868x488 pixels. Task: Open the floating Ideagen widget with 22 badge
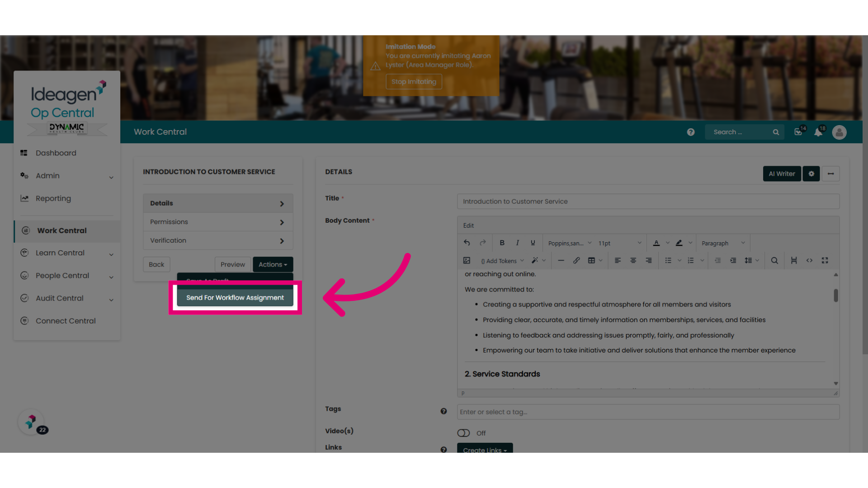point(31,422)
